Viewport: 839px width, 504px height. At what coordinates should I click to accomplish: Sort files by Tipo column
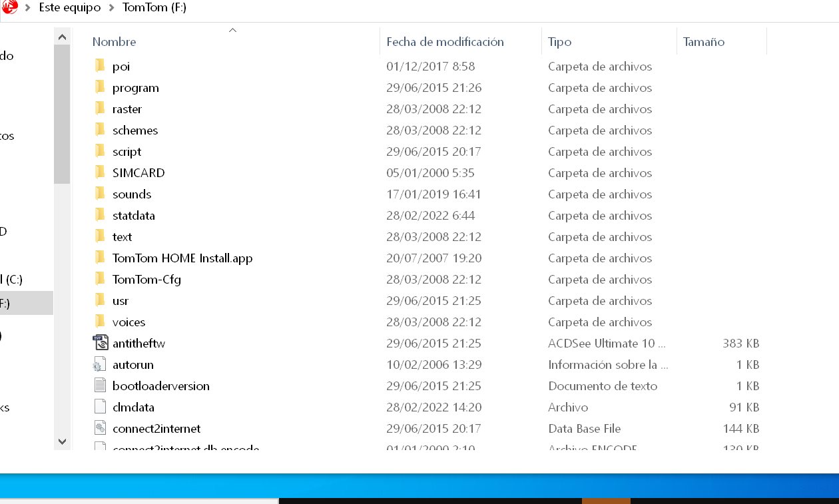pyautogui.click(x=559, y=42)
